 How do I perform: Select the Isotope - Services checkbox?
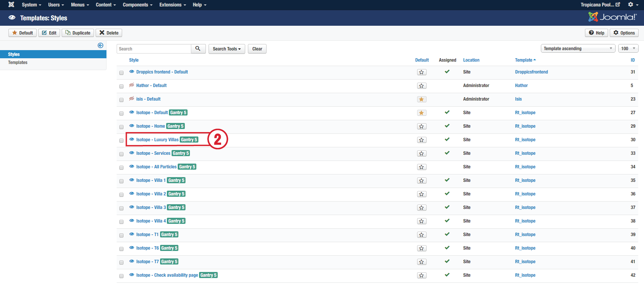pos(121,154)
